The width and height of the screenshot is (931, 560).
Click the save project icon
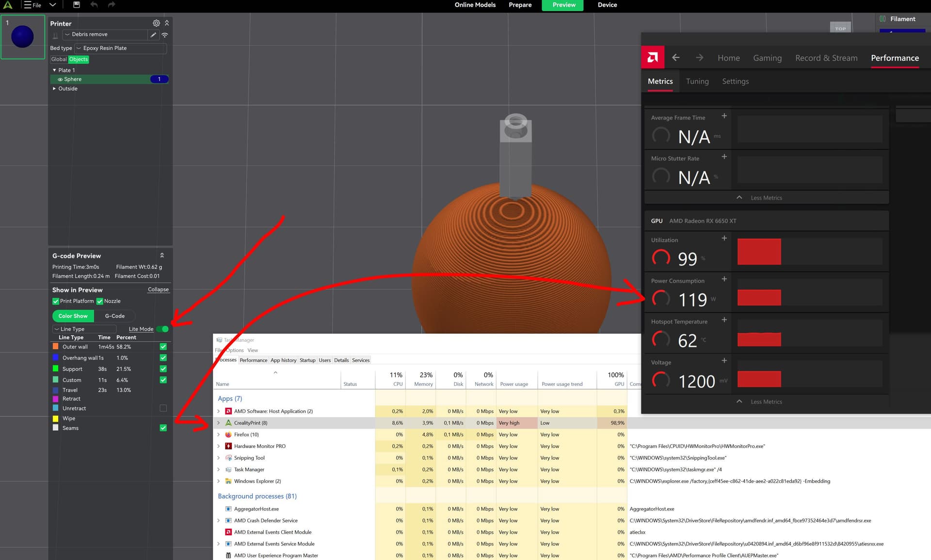pos(76,5)
